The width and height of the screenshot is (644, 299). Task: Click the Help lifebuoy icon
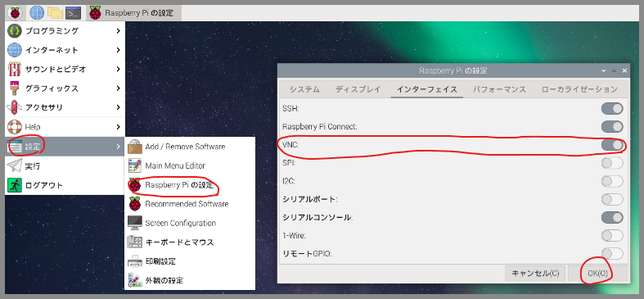(x=15, y=127)
